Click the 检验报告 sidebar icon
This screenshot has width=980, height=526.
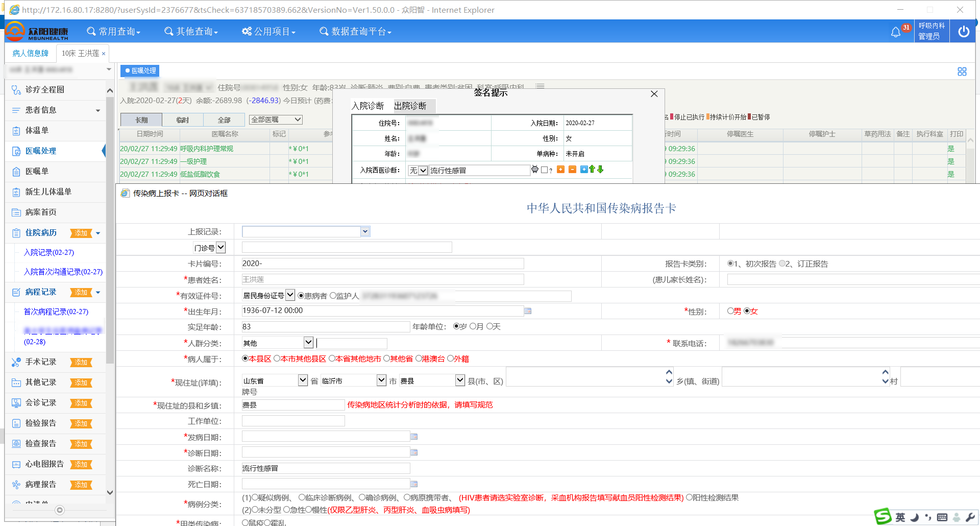[x=16, y=423]
